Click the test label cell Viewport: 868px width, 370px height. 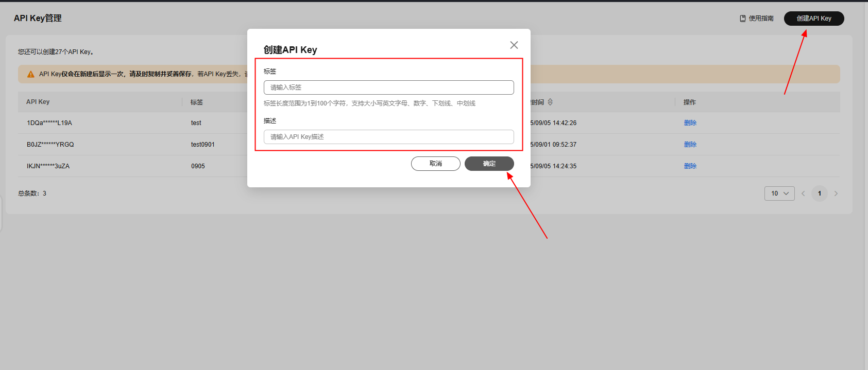coord(196,123)
